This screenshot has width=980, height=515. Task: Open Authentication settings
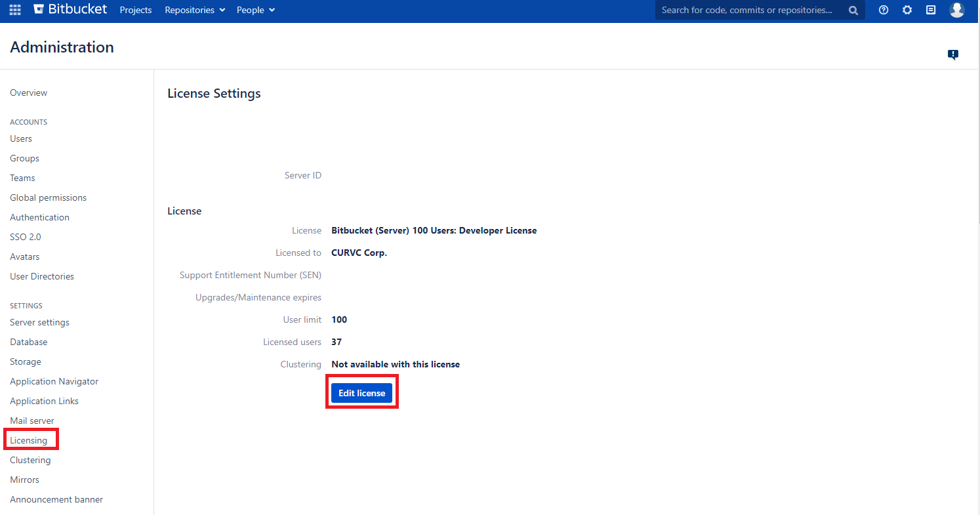(x=40, y=217)
